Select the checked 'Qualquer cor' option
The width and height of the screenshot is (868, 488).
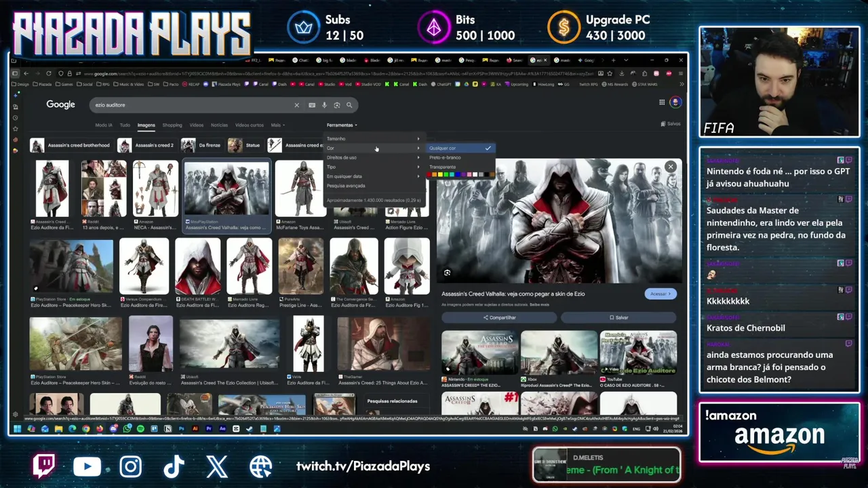point(460,148)
